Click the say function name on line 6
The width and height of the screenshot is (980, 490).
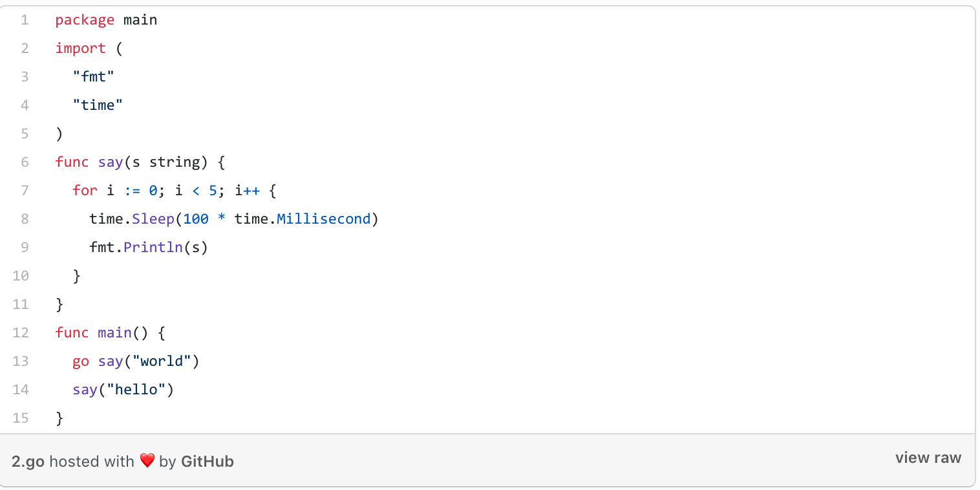tap(111, 162)
